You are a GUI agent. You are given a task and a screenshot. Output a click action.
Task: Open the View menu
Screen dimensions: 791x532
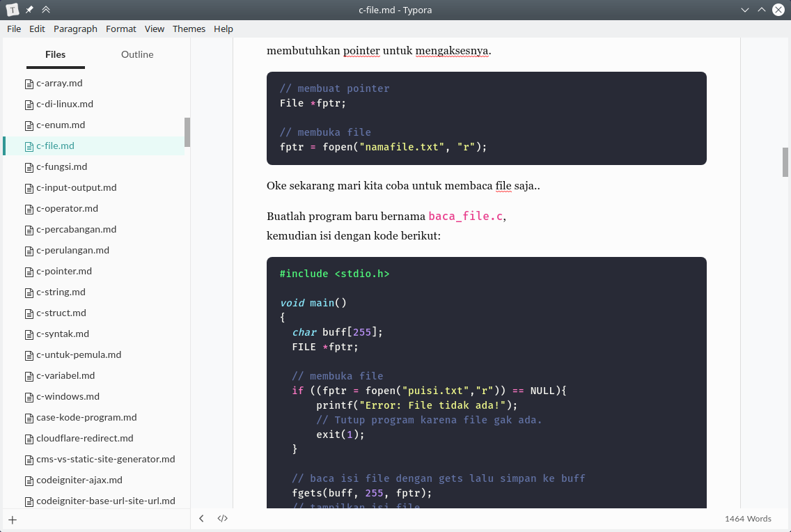coord(155,29)
